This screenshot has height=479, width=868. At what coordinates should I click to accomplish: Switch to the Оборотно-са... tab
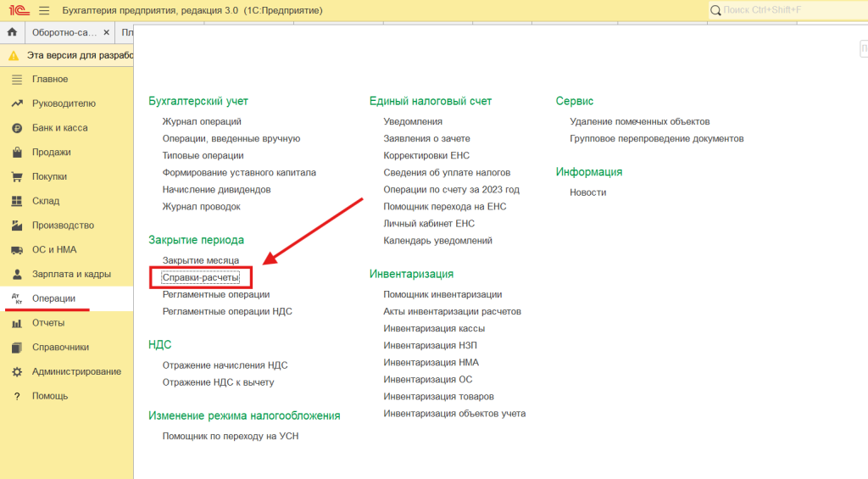click(x=64, y=33)
